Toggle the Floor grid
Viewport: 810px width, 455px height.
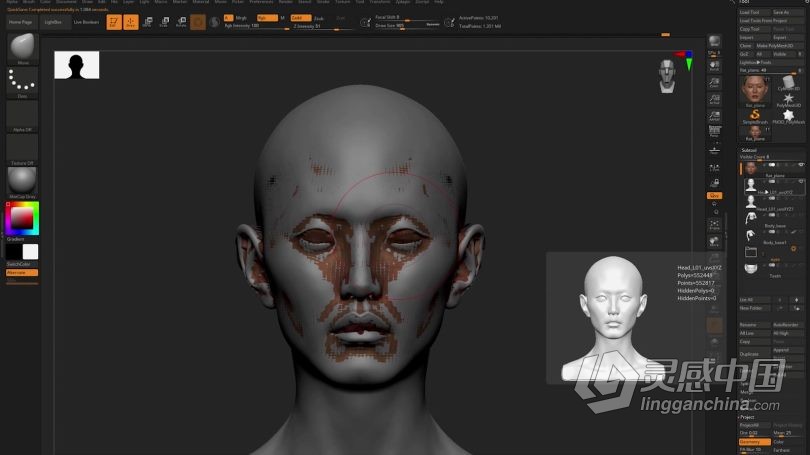point(714,150)
